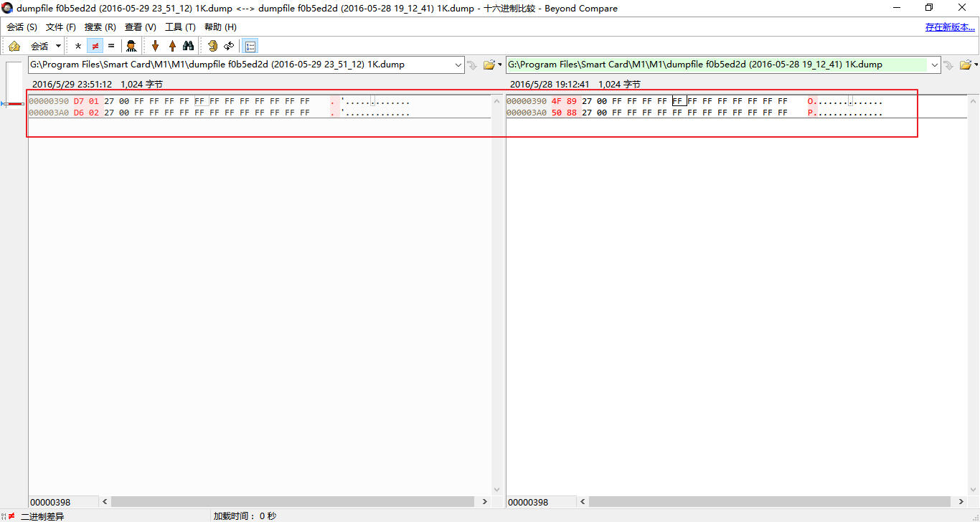Jump to previous difference with up arrow
Image resolution: width=980 pixels, height=522 pixels.
point(172,46)
